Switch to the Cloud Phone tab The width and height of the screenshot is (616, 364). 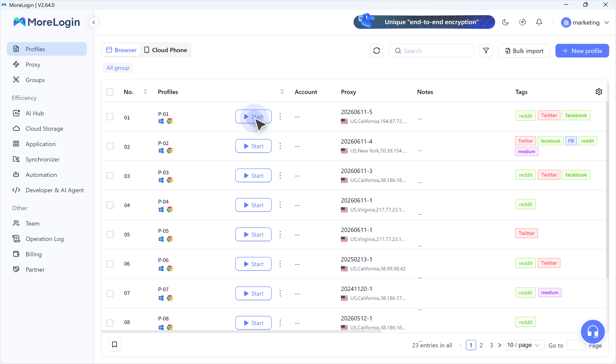[x=166, y=50]
